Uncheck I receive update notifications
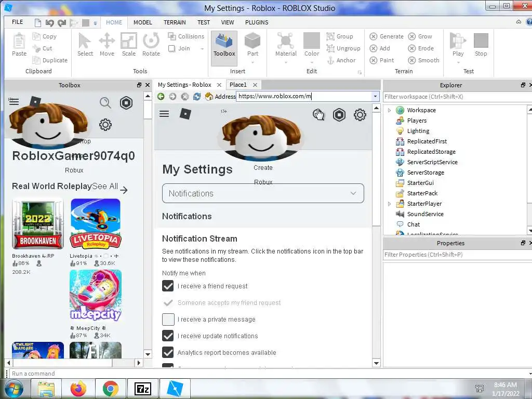The image size is (532, 399). pyautogui.click(x=168, y=336)
